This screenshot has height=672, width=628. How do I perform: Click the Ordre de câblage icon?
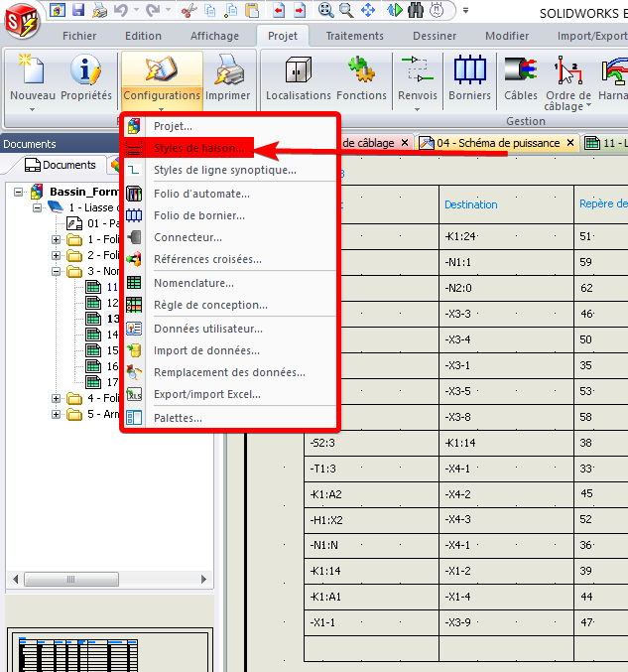tap(568, 69)
